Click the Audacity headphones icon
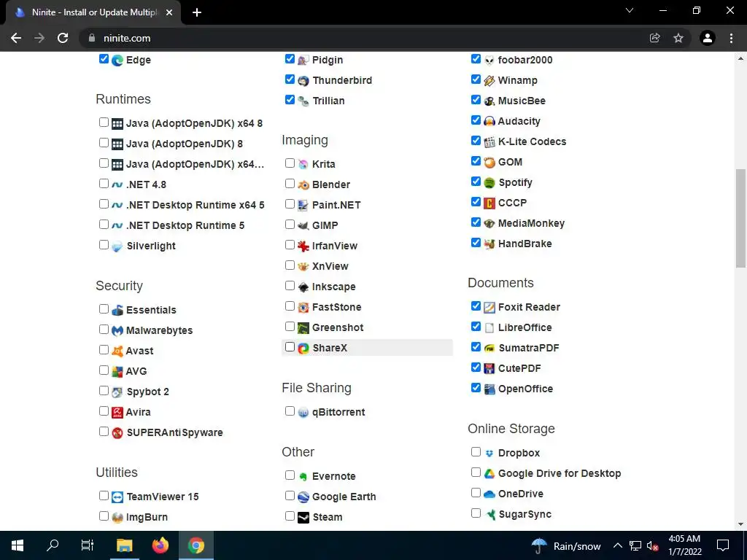Viewport: 747px width, 560px height. tap(489, 122)
